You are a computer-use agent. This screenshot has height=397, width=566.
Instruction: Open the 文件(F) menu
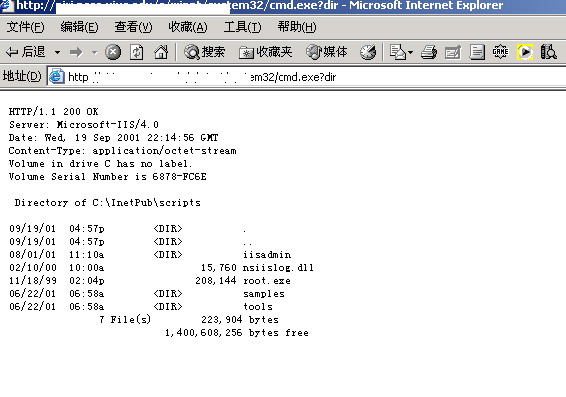pos(25,27)
